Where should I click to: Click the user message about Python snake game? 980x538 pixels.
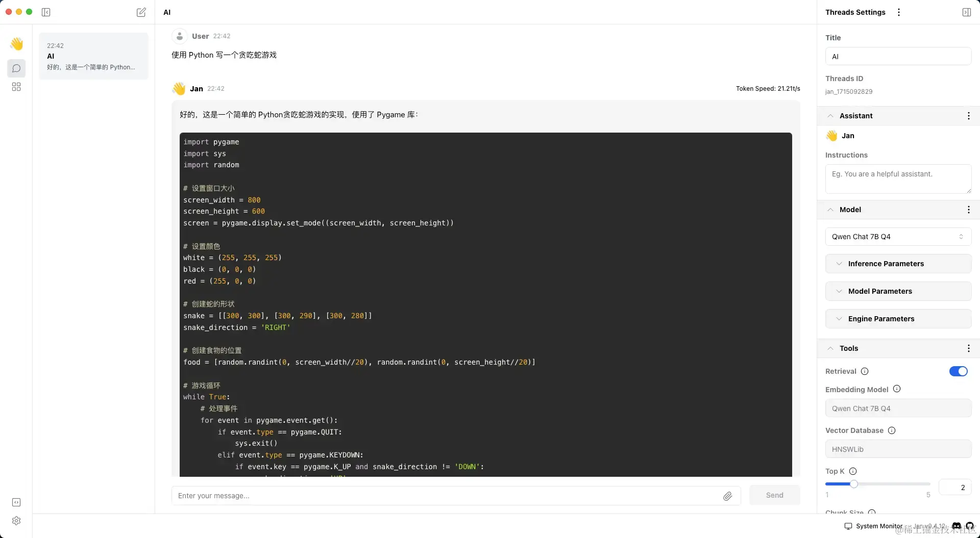point(224,55)
